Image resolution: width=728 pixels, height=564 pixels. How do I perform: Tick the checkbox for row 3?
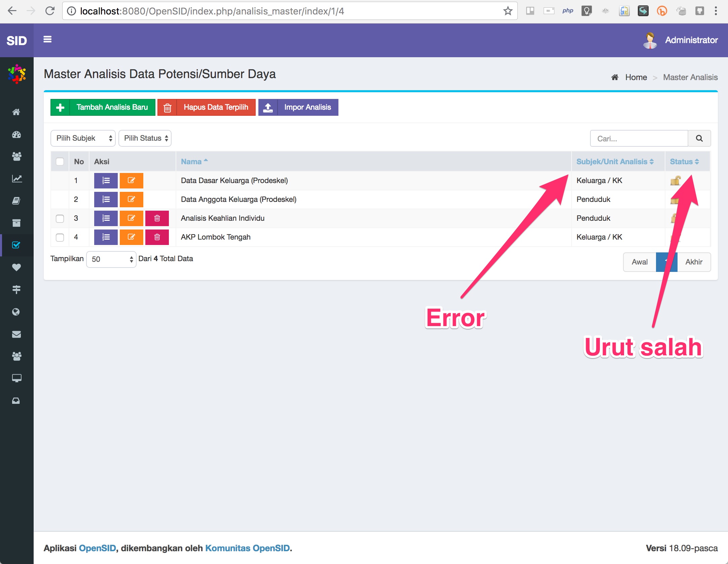60,218
